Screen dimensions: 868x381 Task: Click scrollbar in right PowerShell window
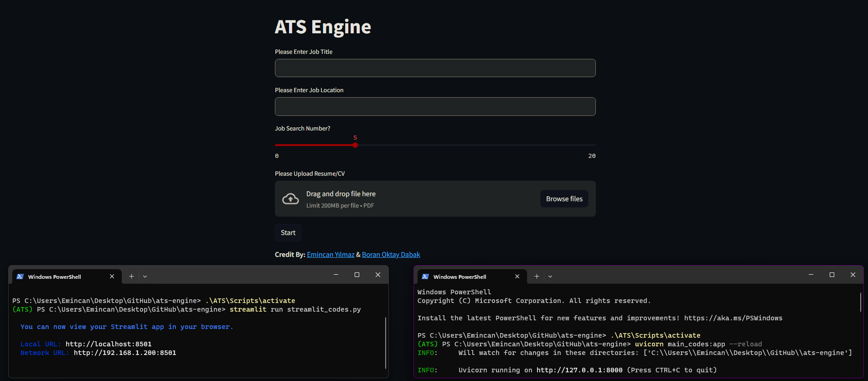860,302
